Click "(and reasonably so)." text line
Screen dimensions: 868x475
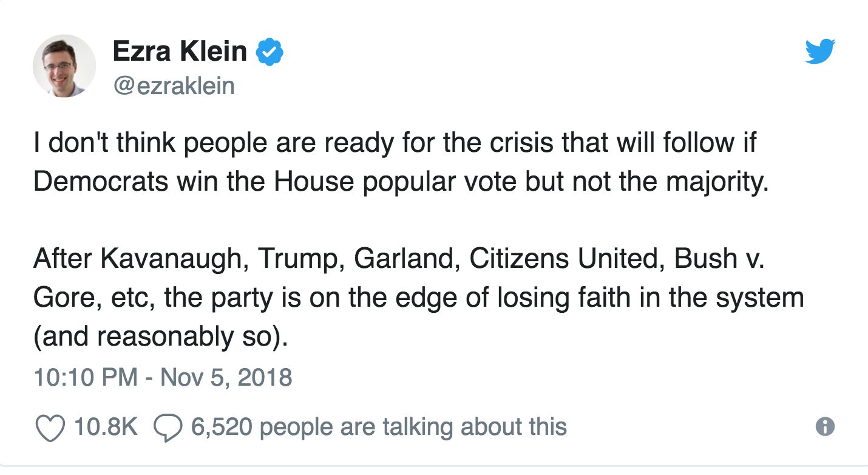tap(160, 337)
